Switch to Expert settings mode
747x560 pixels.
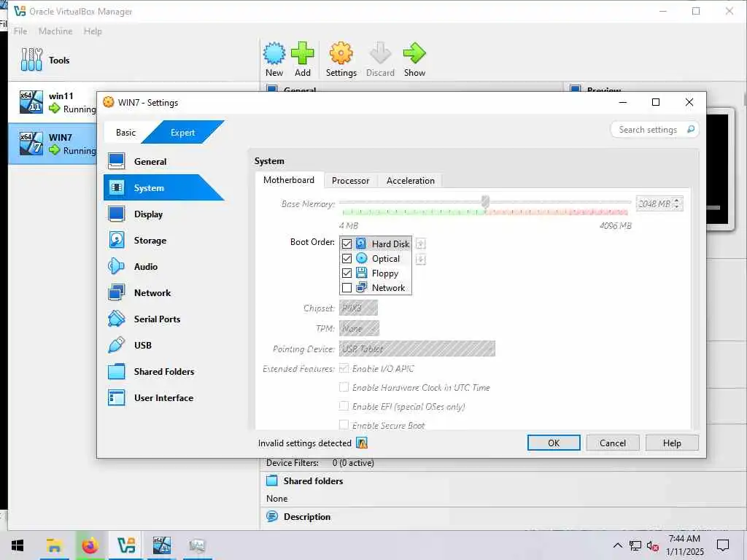coord(182,133)
